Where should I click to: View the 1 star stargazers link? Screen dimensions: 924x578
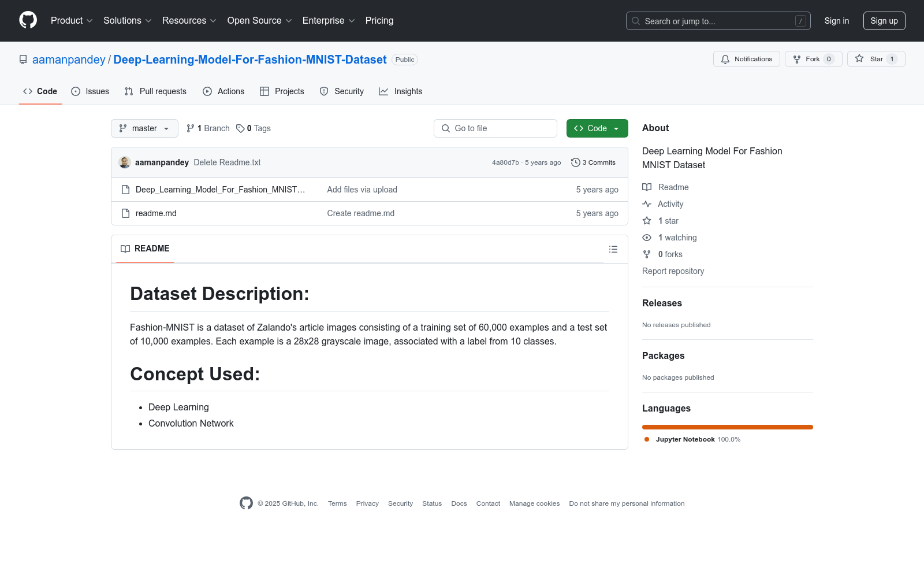pyautogui.click(x=661, y=221)
